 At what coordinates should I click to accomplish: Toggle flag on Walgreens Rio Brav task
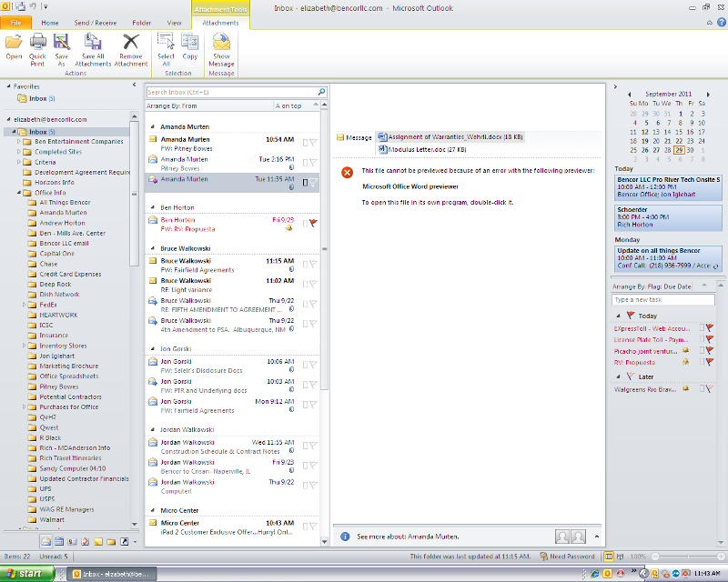(x=710, y=389)
